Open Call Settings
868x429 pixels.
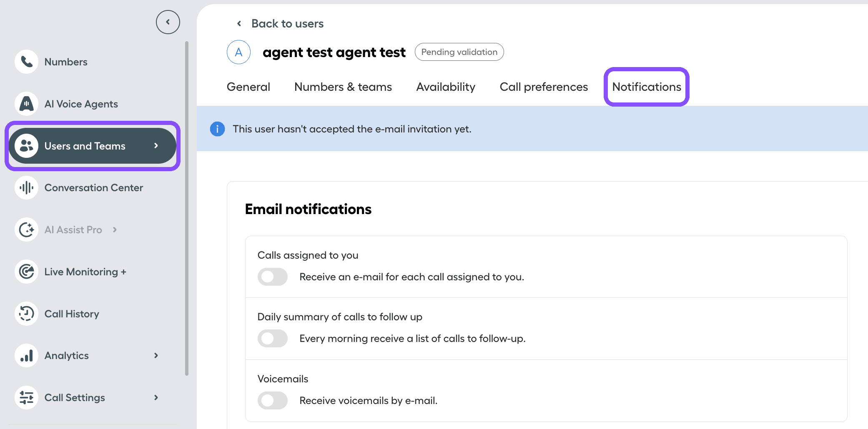[74, 397]
